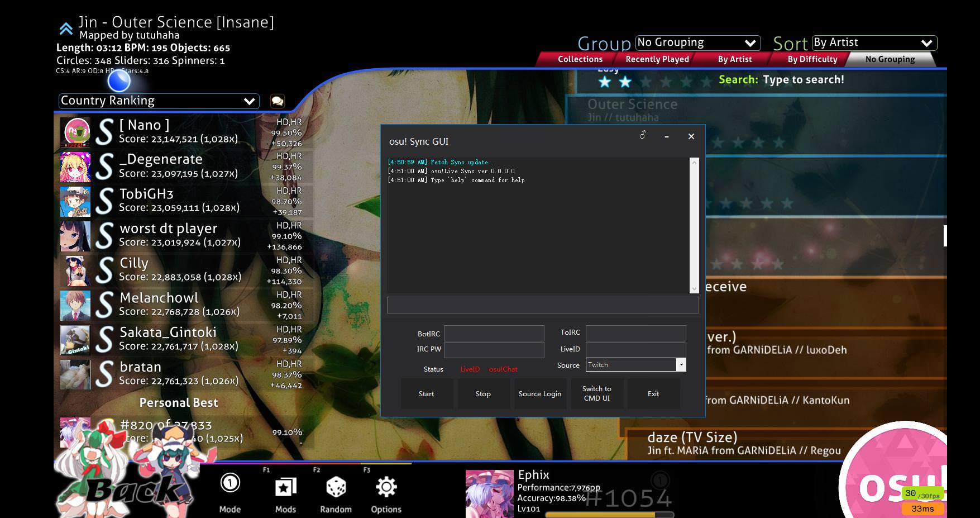Click Switch to CMD UI button
980x518 pixels.
597,394
